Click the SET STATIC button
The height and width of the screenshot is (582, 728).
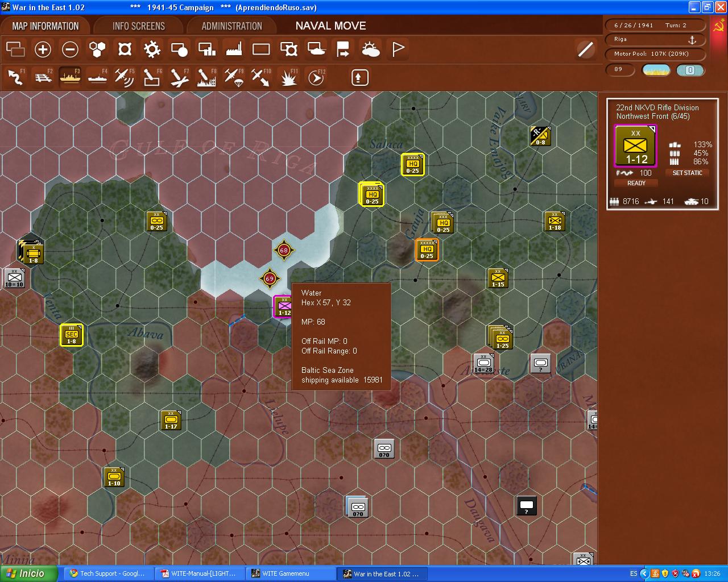coord(687,173)
